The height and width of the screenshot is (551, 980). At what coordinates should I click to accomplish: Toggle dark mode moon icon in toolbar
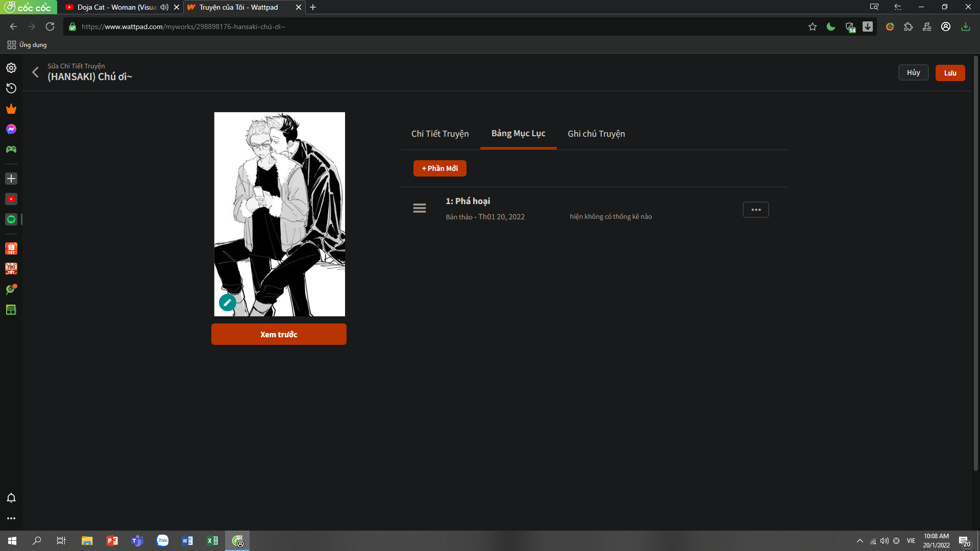click(831, 27)
